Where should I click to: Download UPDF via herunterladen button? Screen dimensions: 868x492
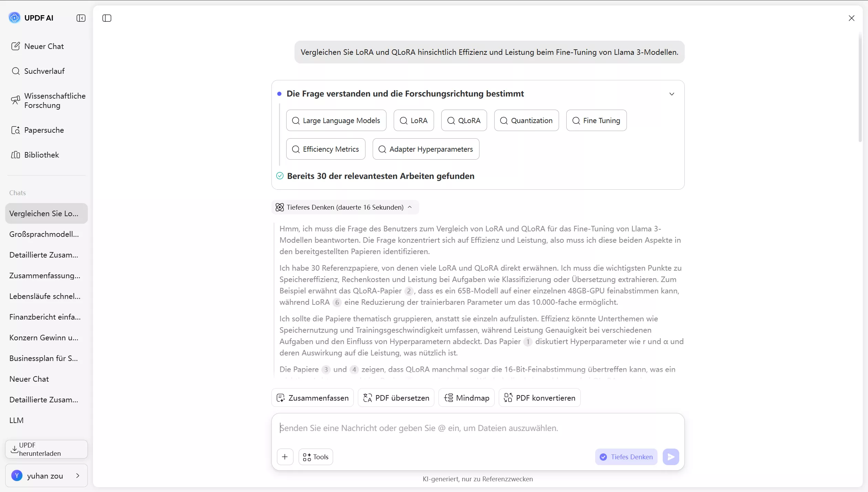click(46, 449)
